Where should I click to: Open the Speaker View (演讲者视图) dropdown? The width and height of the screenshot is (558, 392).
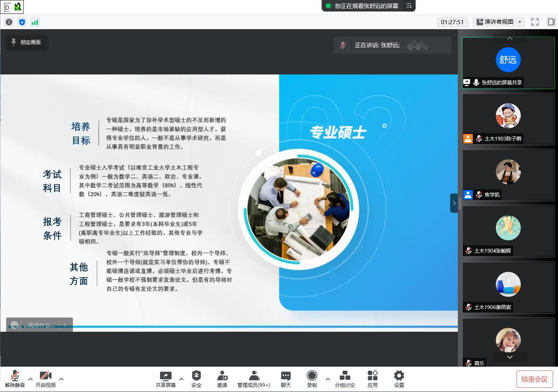point(499,22)
